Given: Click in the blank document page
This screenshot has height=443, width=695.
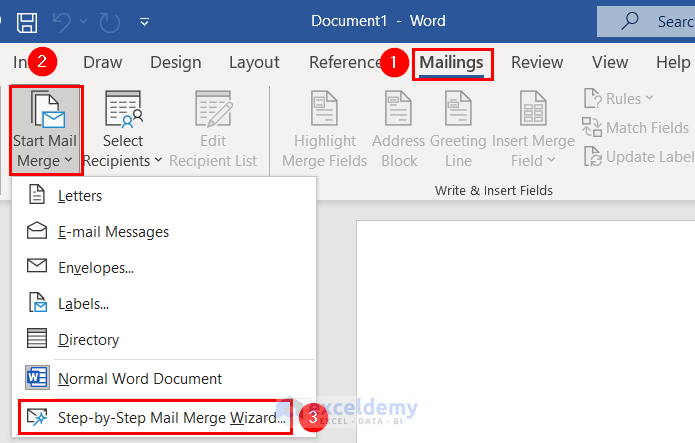Looking at the screenshot, I should pos(526,331).
